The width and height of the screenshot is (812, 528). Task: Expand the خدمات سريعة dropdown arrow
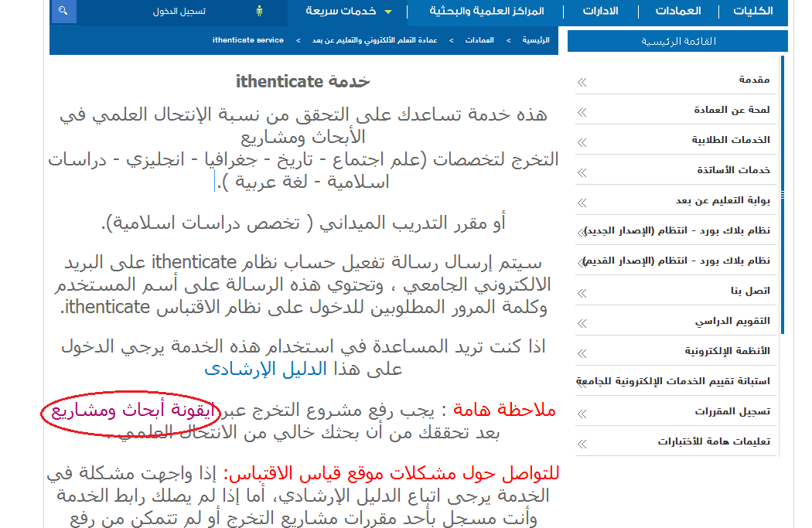(x=388, y=12)
